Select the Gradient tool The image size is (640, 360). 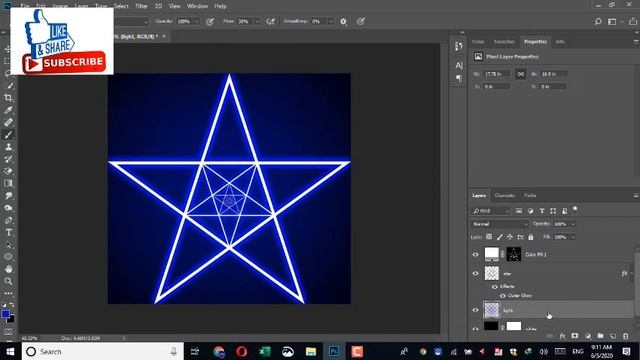(8, 184)
